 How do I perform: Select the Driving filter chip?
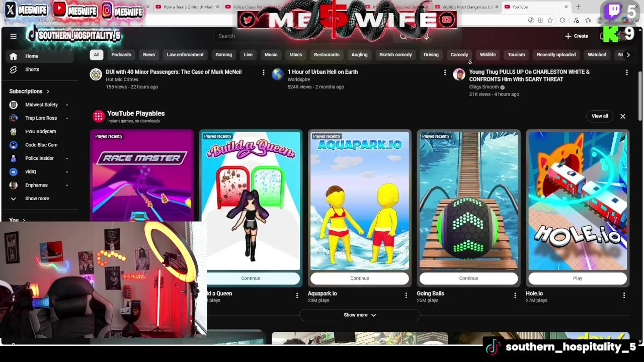[431, 55]
